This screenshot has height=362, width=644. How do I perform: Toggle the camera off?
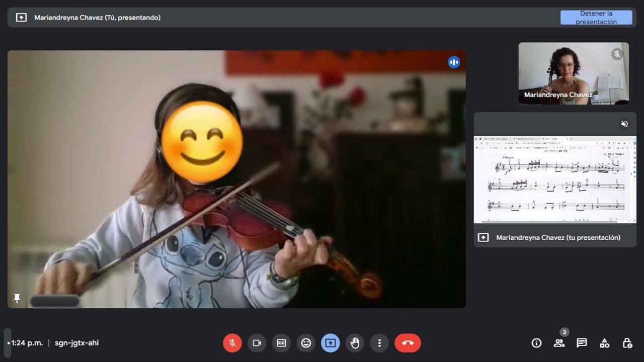pyautogui.click(x=257, y=343)
